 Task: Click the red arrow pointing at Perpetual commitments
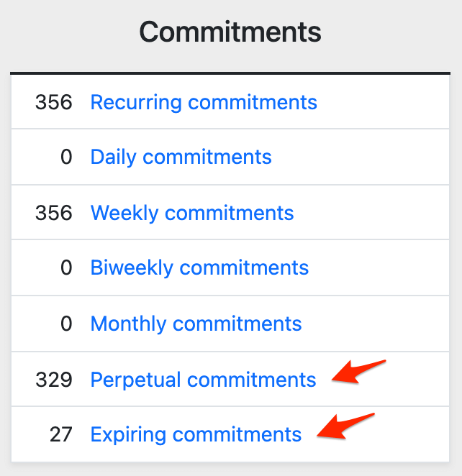(358, 372)
